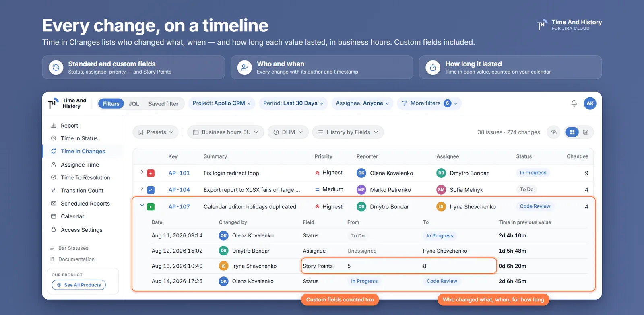
Task: Click Iryna Shevchenko assignee avatar on AP-107
Action: click(x=441, y=206)
